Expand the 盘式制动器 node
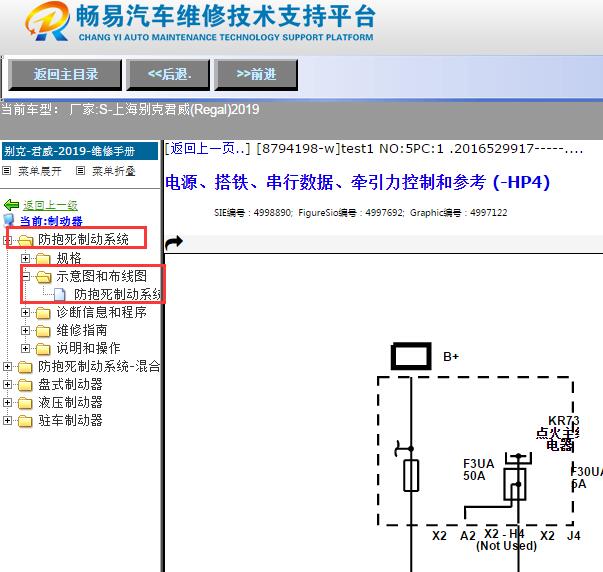This screenshot has width=603, height=572. click(7, 384)
